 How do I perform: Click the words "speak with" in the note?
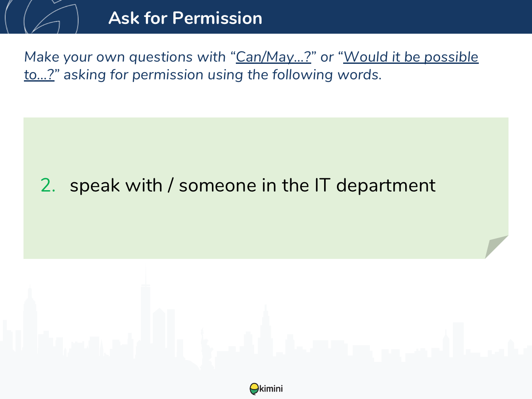pyautogui.click(x=116, y=185)
